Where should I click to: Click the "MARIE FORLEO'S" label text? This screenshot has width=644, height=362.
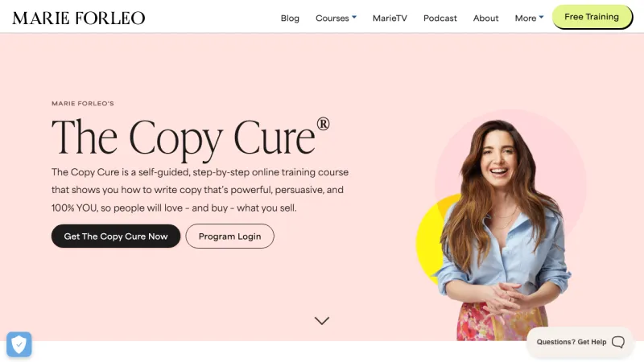tap(83, 104)
